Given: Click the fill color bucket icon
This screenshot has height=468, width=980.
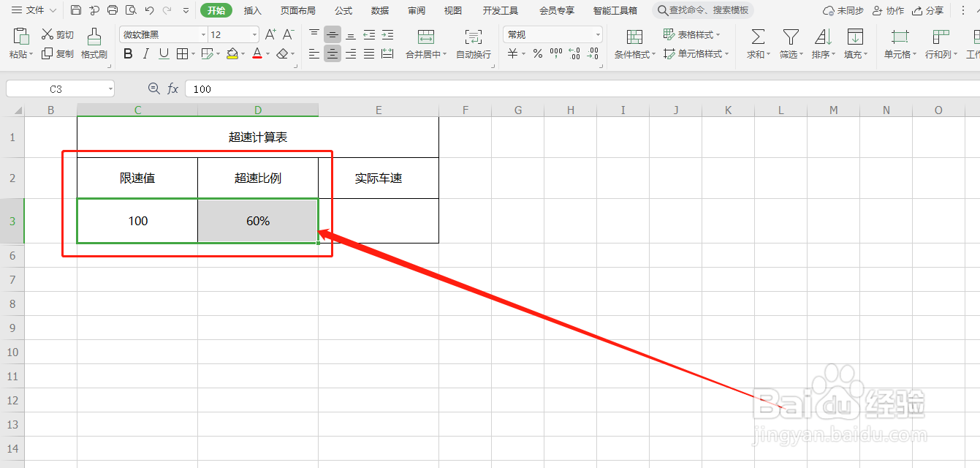Looking at the screenshot, I should point(232,53).
